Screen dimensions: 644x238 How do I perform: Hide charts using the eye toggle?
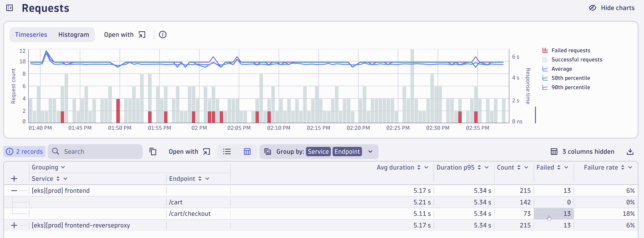click(x=593, y=8)
